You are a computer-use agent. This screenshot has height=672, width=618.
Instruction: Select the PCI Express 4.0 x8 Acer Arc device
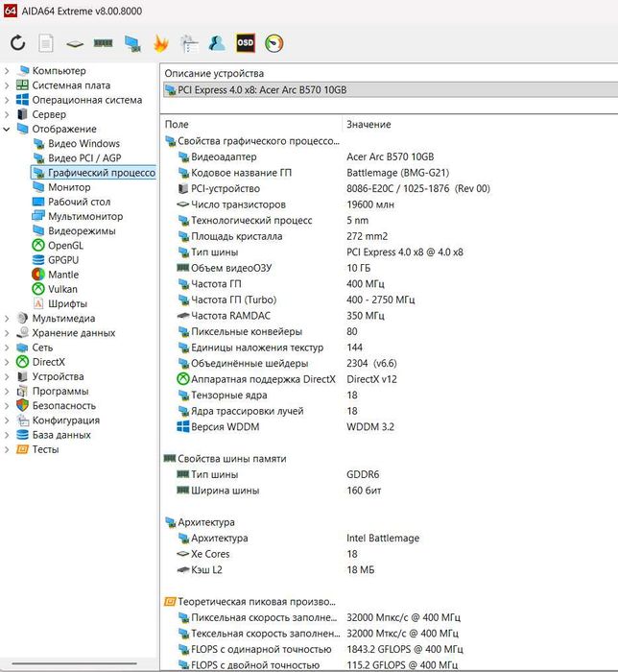tap(391, 90)
